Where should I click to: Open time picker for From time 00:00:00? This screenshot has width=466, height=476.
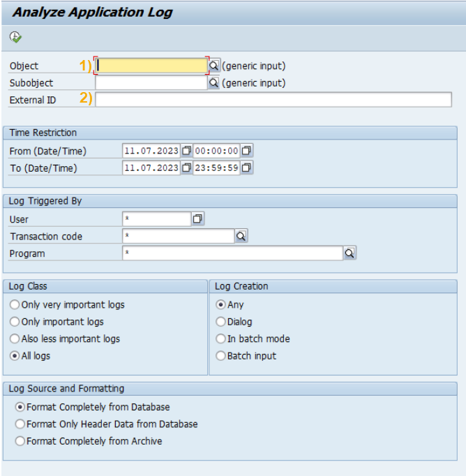click(x=247, y=151)
